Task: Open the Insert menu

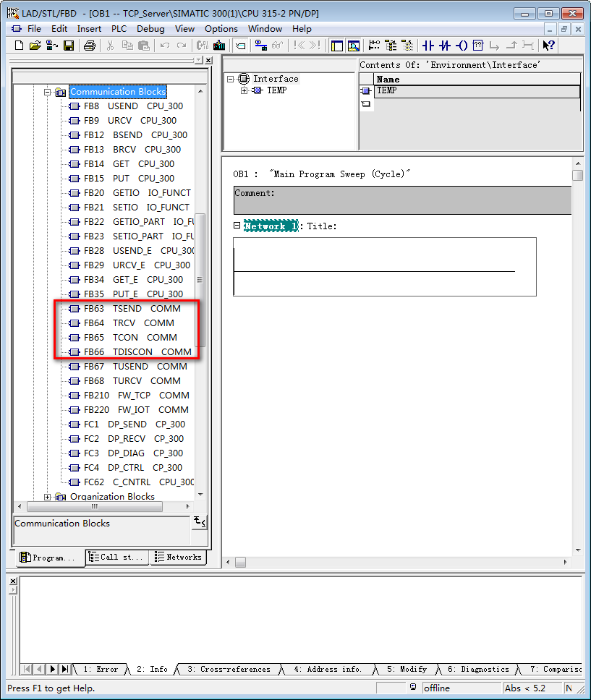Action: tap(89, 29)
